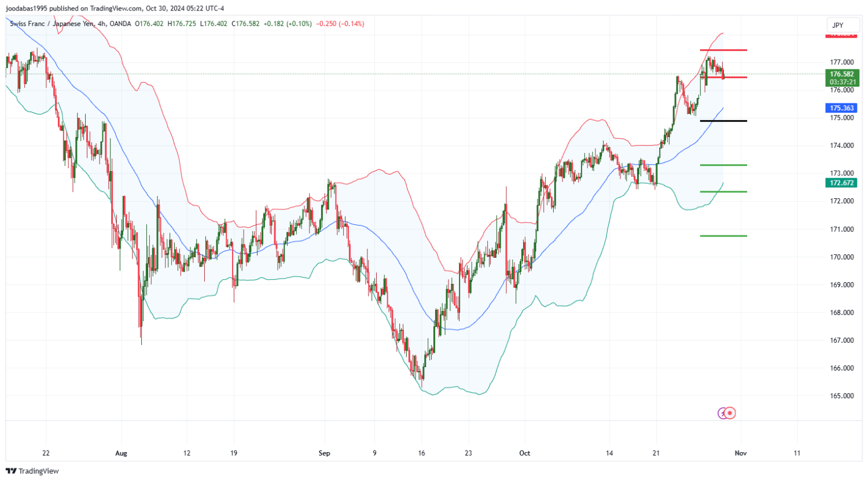
Task: Click the 11 date label on time axis
Action: coord(797,453)
